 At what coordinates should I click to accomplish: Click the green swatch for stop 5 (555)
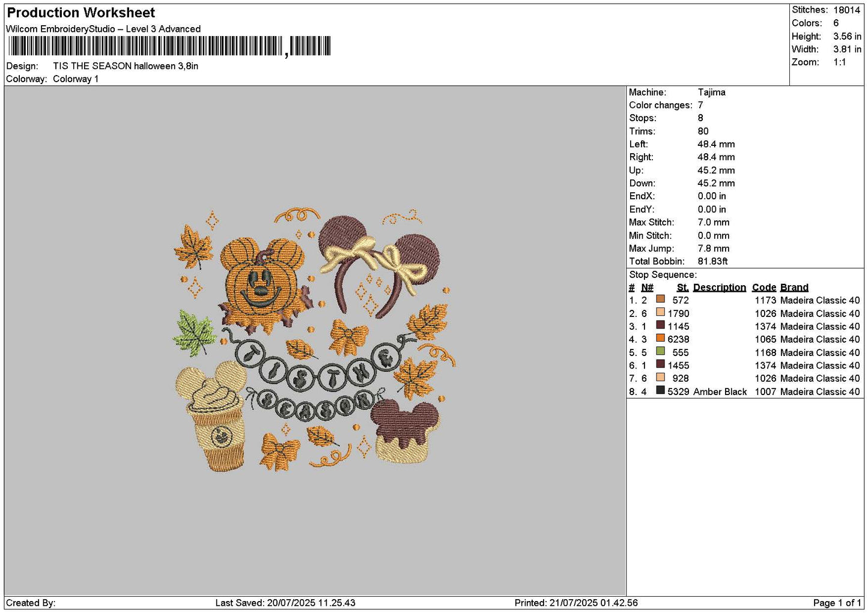[x=661, y=351]
